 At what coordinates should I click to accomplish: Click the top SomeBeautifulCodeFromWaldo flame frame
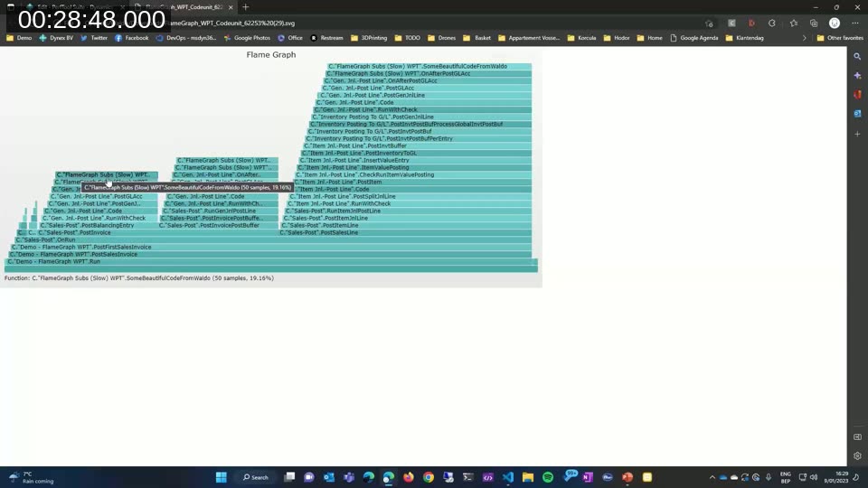(429, 66)
